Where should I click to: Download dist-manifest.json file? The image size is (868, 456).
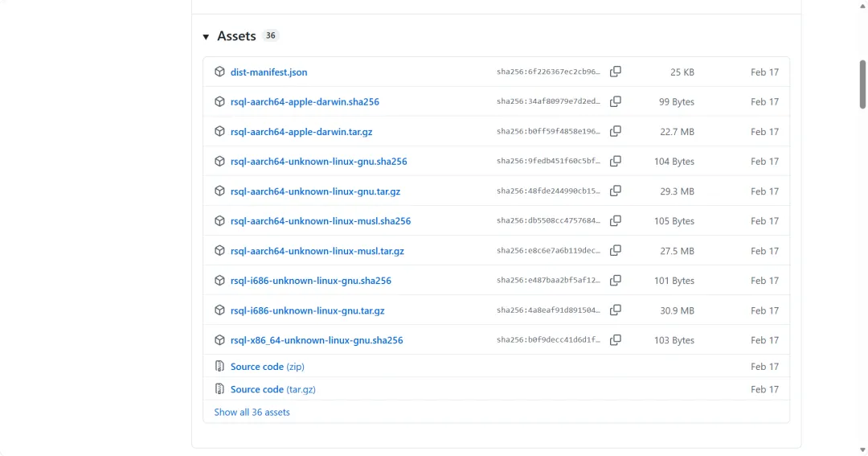tap(268, 72)
